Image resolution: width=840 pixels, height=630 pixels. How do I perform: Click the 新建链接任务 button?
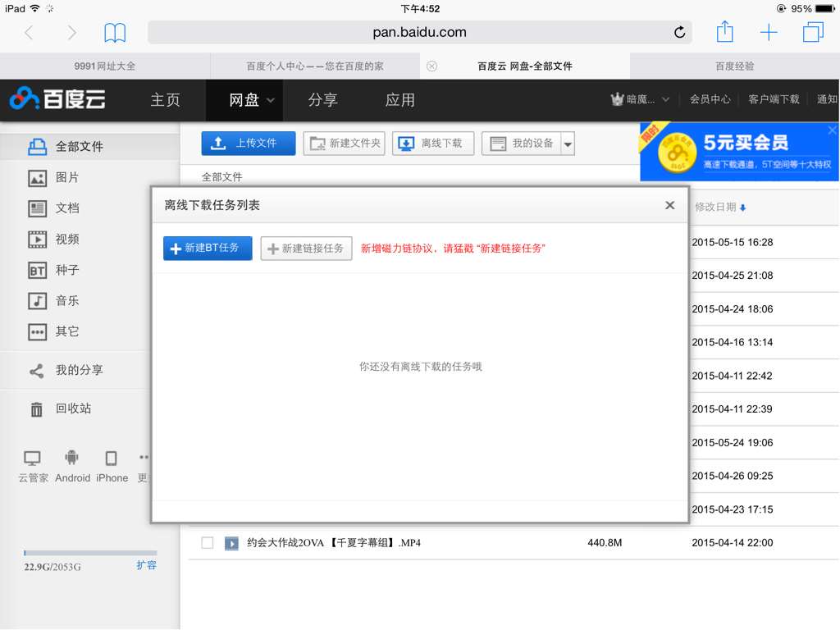(306, 249)
